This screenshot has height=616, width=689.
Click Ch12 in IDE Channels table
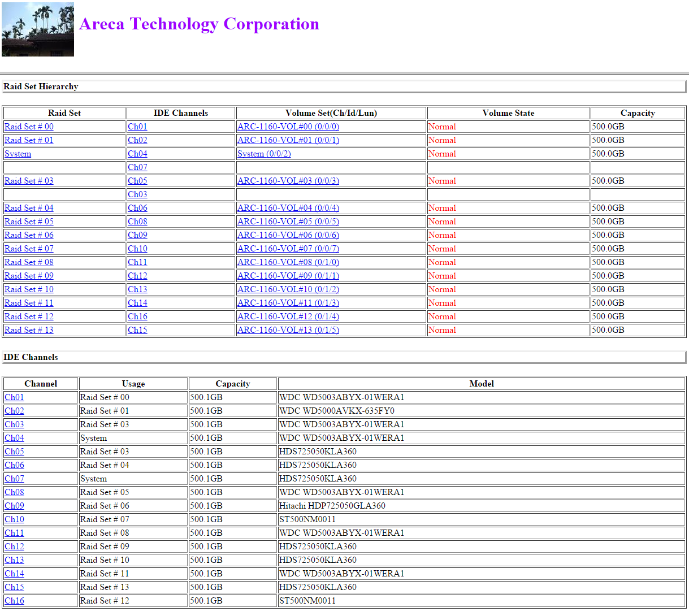click(x=14, y=546)
